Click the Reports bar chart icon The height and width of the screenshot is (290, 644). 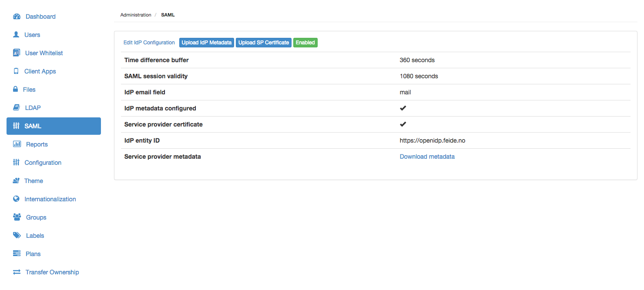point(17,144)
